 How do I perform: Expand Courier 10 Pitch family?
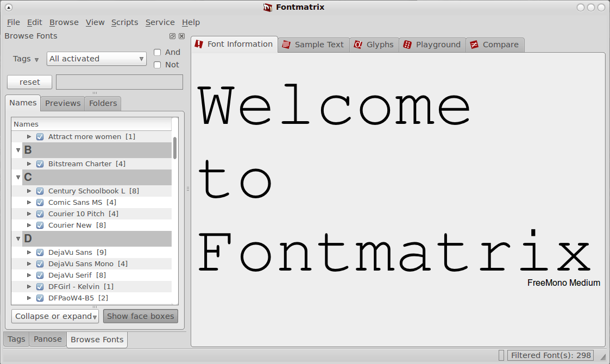(29, 214)
